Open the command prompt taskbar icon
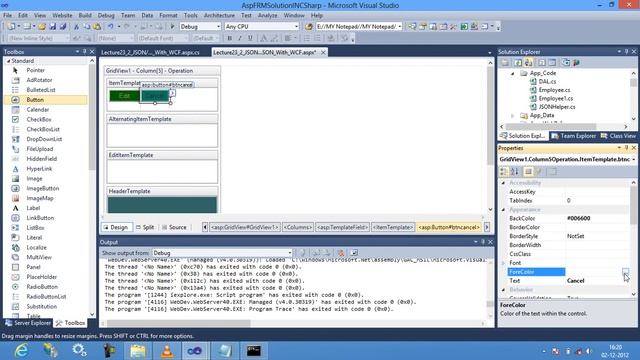The height and width of the screenshot is (360, 640). [x=253, y=351]
